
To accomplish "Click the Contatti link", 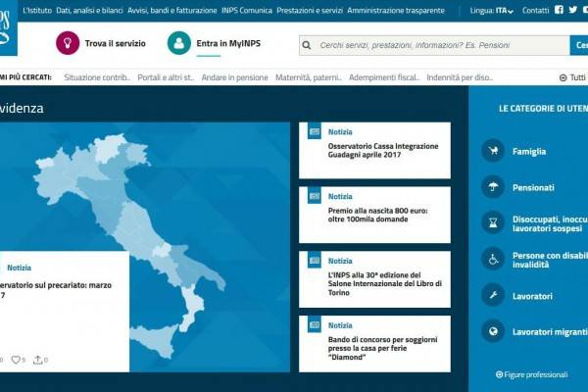I will (x=535, y=11).
